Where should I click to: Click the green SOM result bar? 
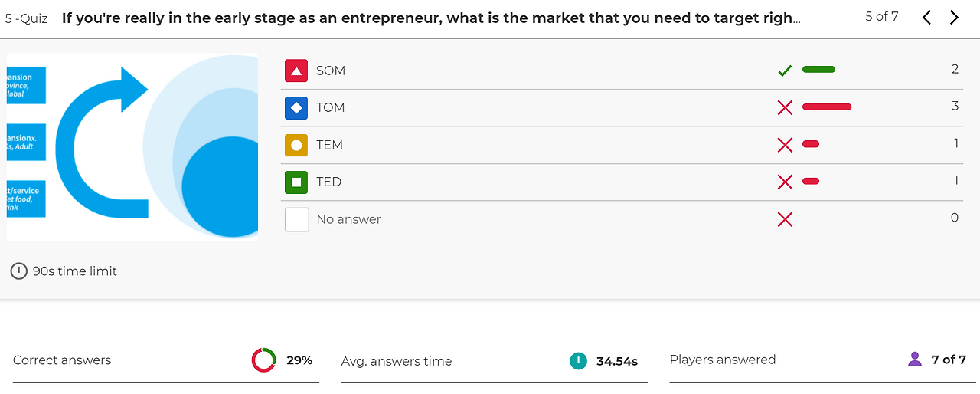tap(818, 70)
